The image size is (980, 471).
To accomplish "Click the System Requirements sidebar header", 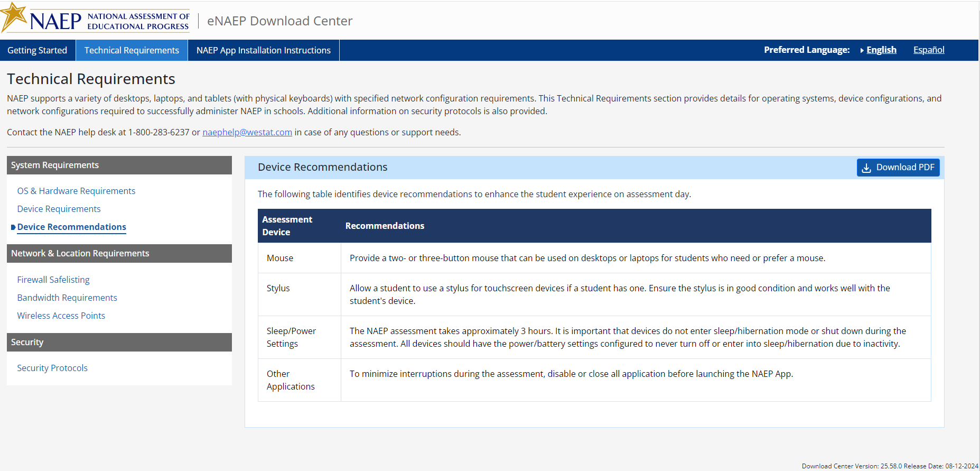I will [119, 165].
